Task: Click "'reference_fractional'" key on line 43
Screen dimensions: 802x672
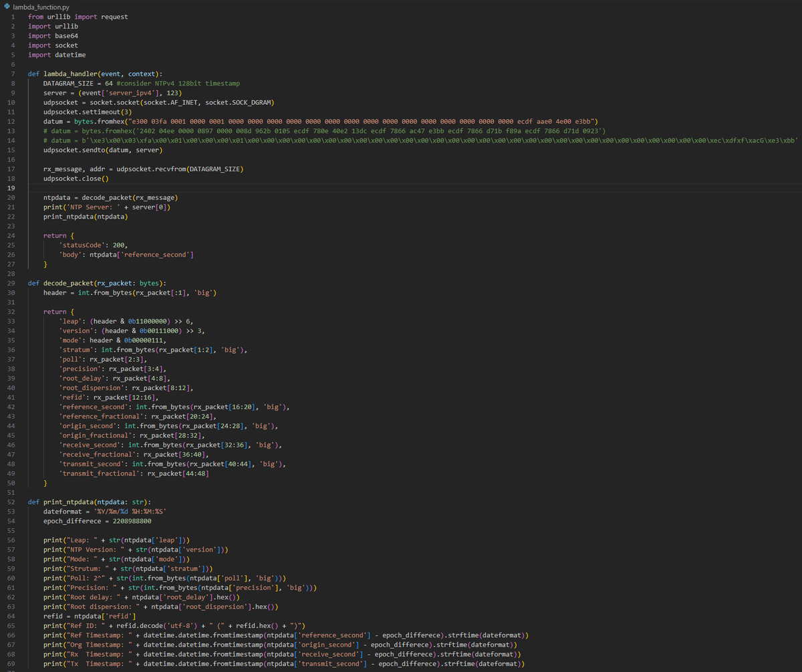Action: [102, 416]
